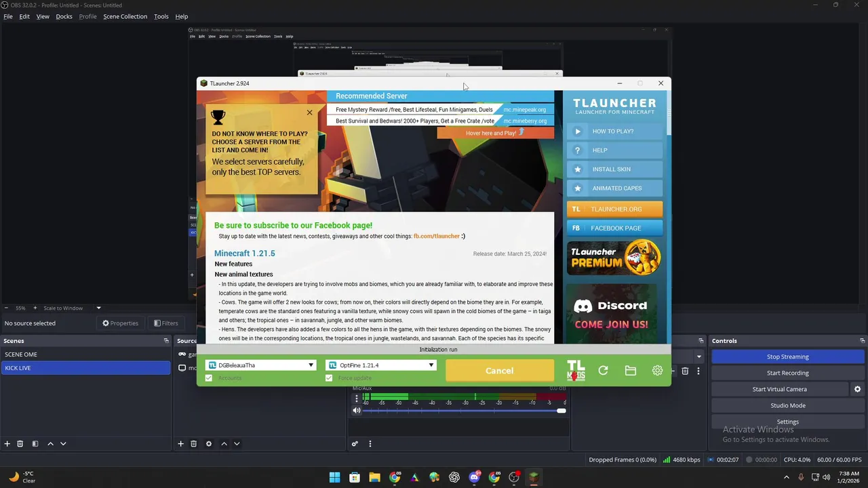Toggle the Accounts checkbox in TLauncher
The height and width of the screenshot is (488, 868).
pos(209,378)
